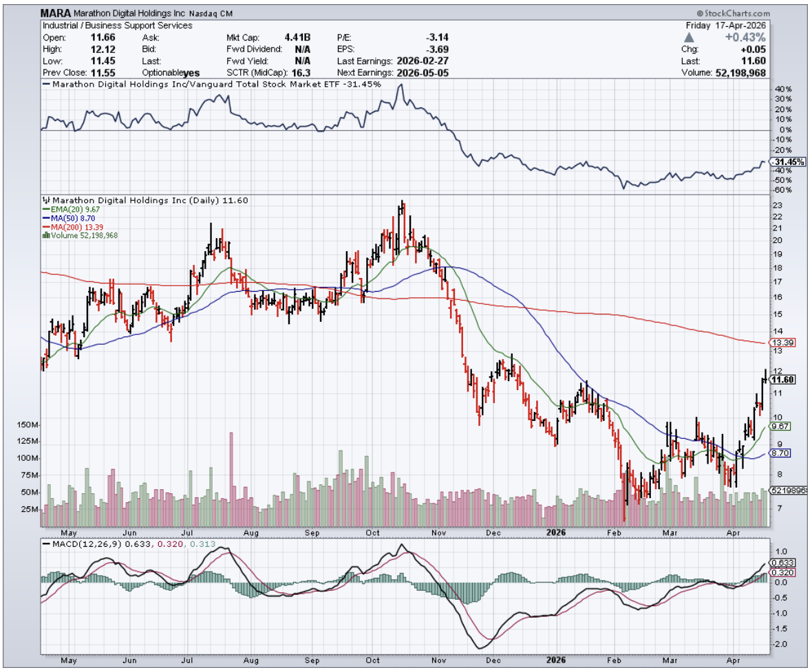The image size is (812, 670).
Task: Click the green volume bars legend icon
Action: (46, 235)
